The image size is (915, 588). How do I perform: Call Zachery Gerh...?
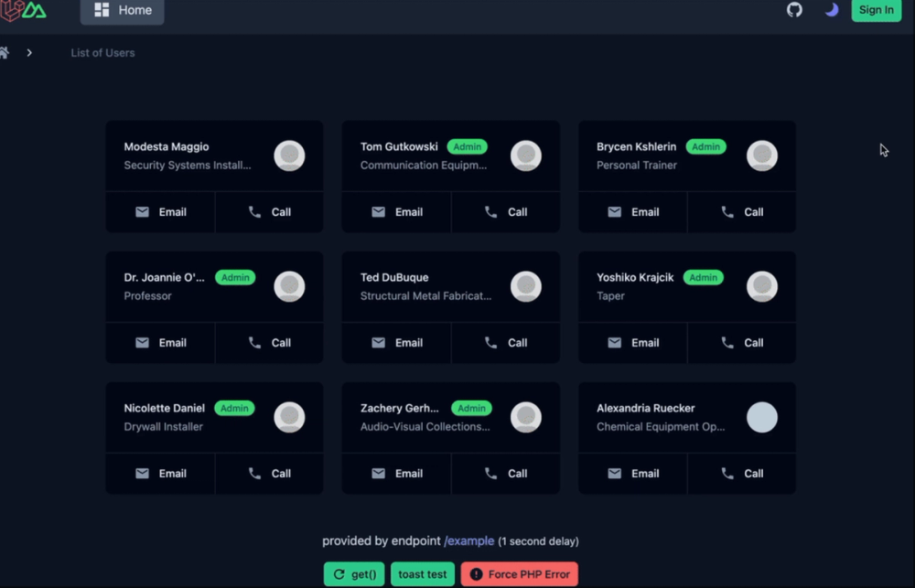506,473
